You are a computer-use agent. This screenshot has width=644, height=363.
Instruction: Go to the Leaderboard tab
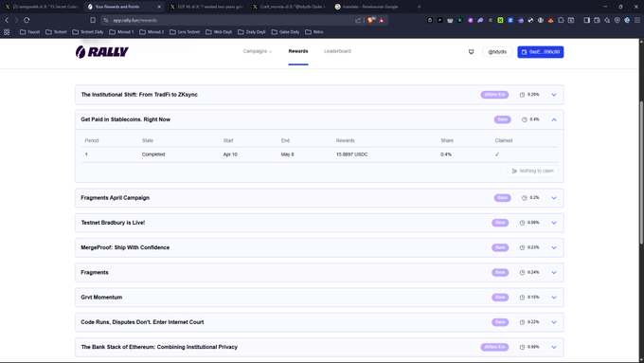(337, 51)
